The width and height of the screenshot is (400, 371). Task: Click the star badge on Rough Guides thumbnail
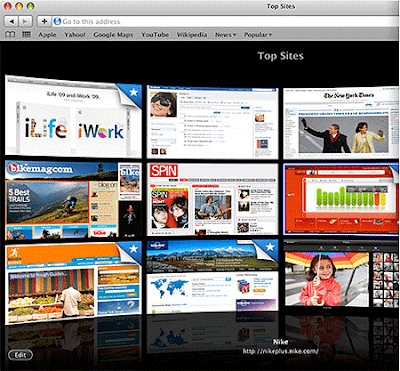133,248
